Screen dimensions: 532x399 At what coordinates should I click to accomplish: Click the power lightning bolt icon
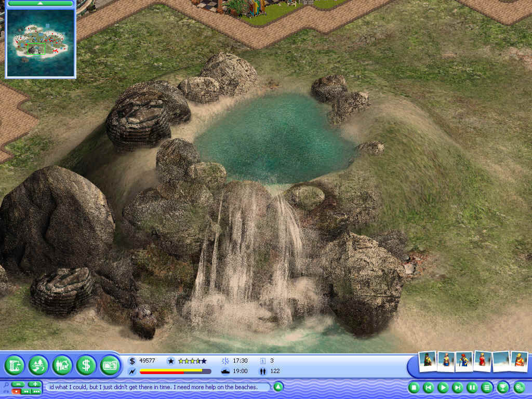click(x=132, y=371)
